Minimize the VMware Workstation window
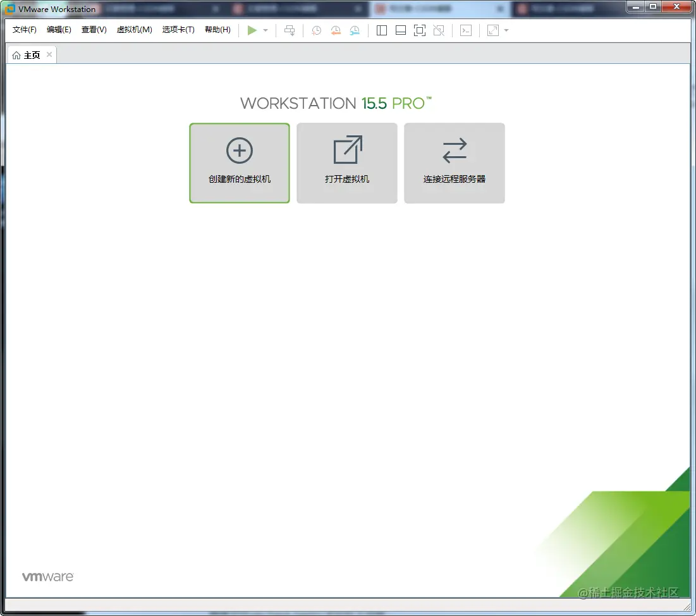Image resolution: width=696 pixels, height=616 pixels. [x=636, y=7]
